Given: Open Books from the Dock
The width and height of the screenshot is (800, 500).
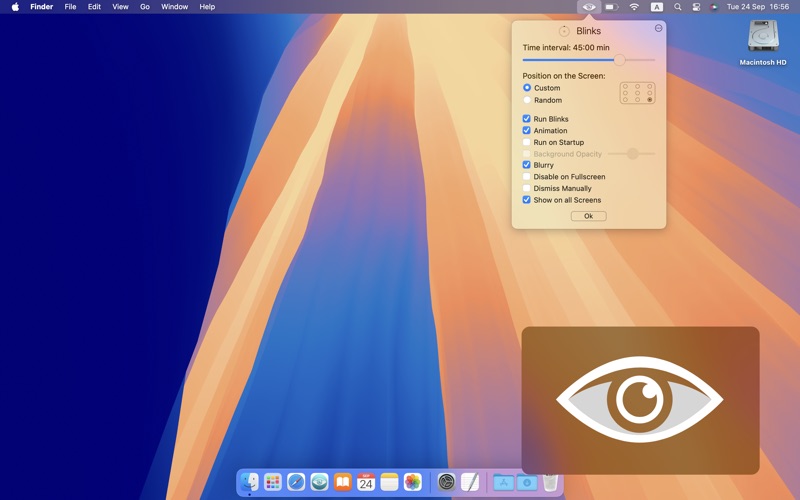Looking at the screenshot, I should 343,482.
